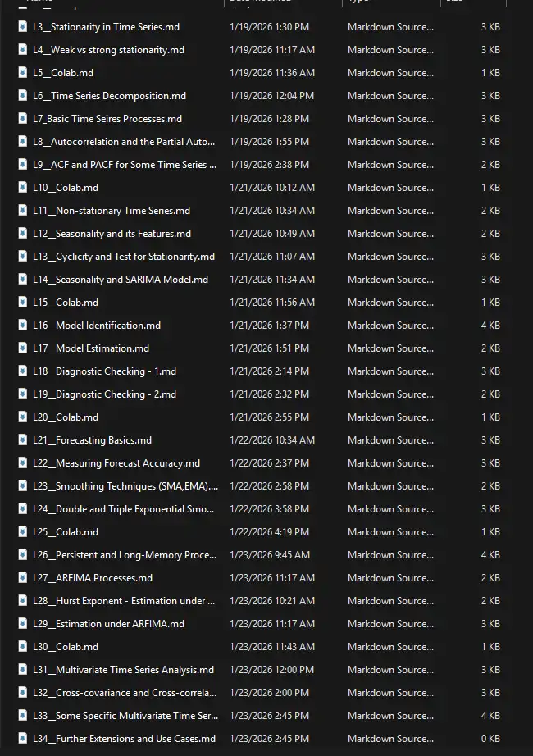This screenshot has width=533, height=756.
Task: Click Markdown Source type of L20__Colab.md
Action: click(x=390, y=417)
